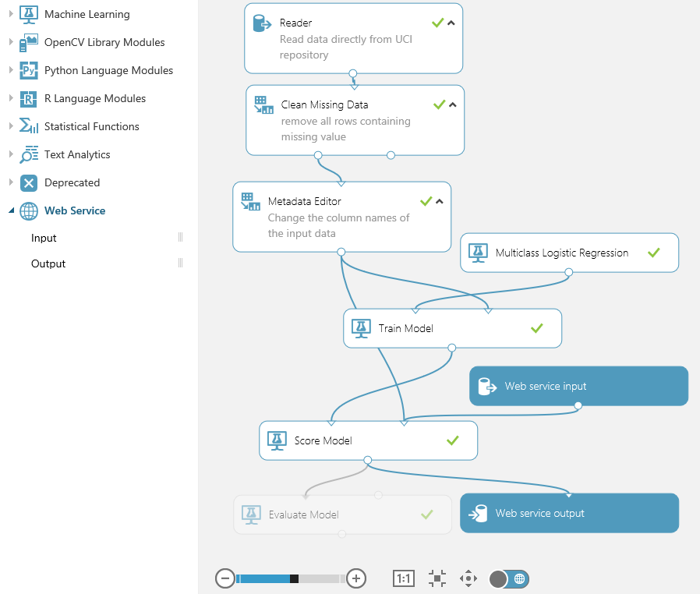Image resolution: width=700 pixels, height=594 pixels.
Task: Click the 1:1 actual size button
Action: 404,578
